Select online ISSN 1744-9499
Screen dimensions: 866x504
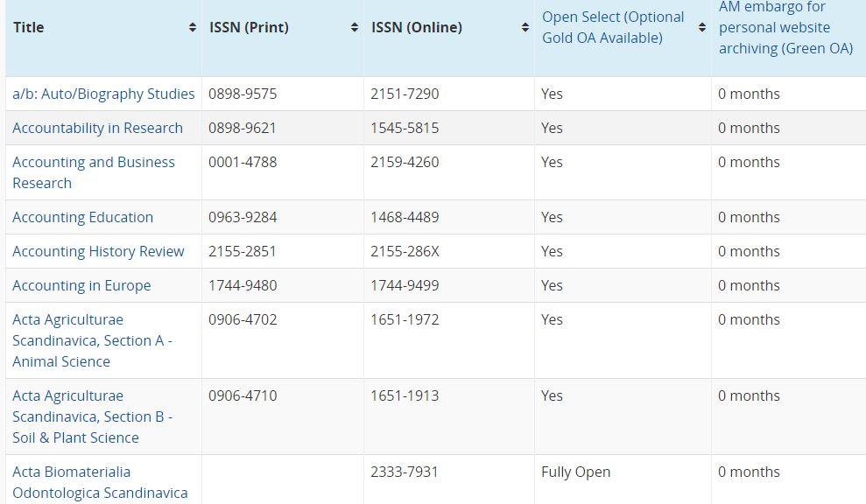tap(405, 286)
